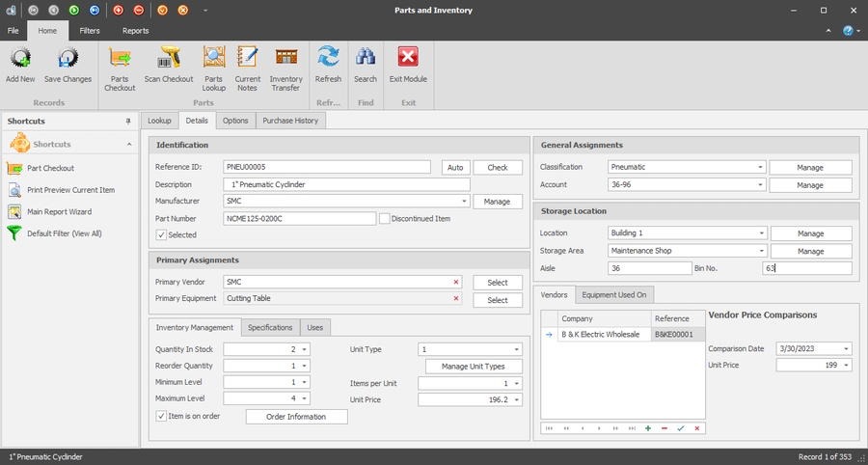Pin the Shortcuts panel
Image resolution: width=868 pixels, height=465 pixels.
pyautogui.click(x=128, y=122)
